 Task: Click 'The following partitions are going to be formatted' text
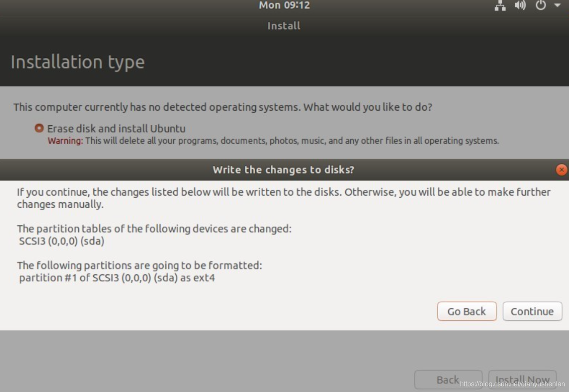pos(139,265)
